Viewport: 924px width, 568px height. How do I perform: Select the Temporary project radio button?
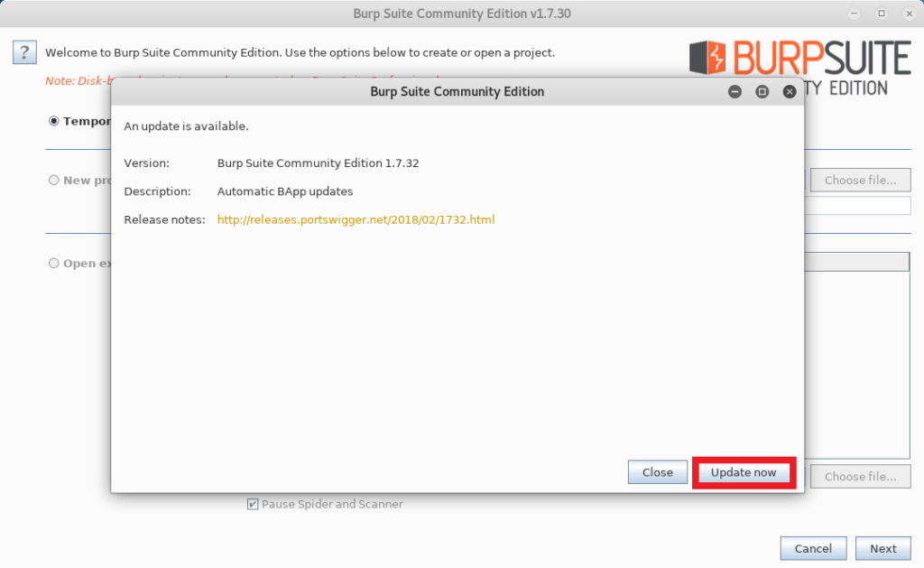coord(53,121)
